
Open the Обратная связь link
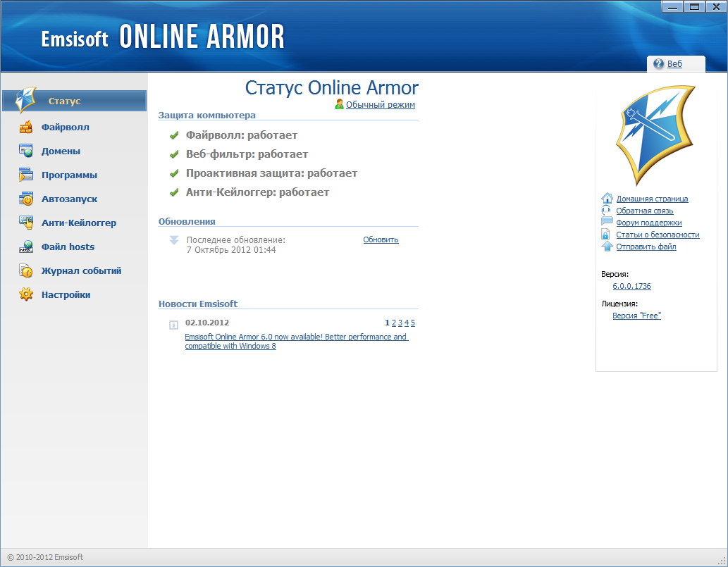pos(644,211)
